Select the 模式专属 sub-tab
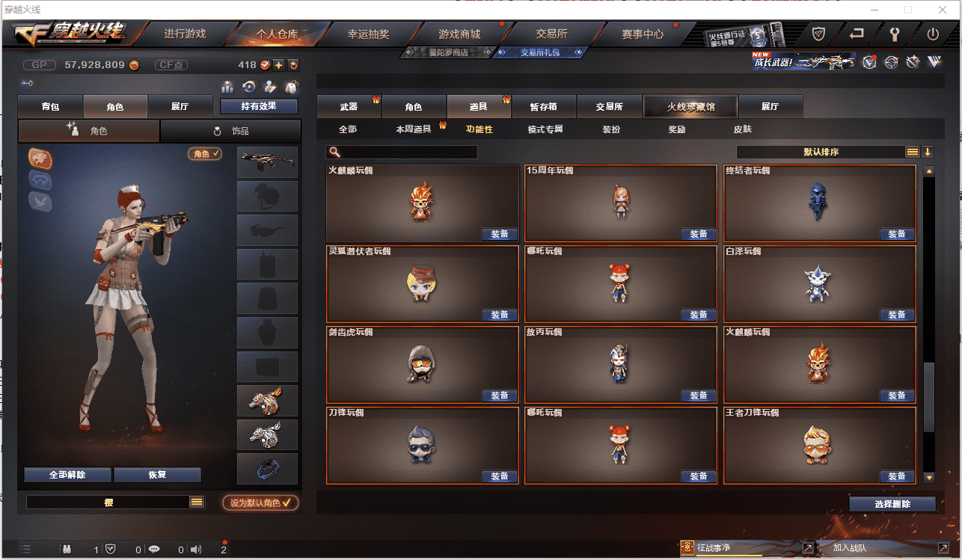 545,129
